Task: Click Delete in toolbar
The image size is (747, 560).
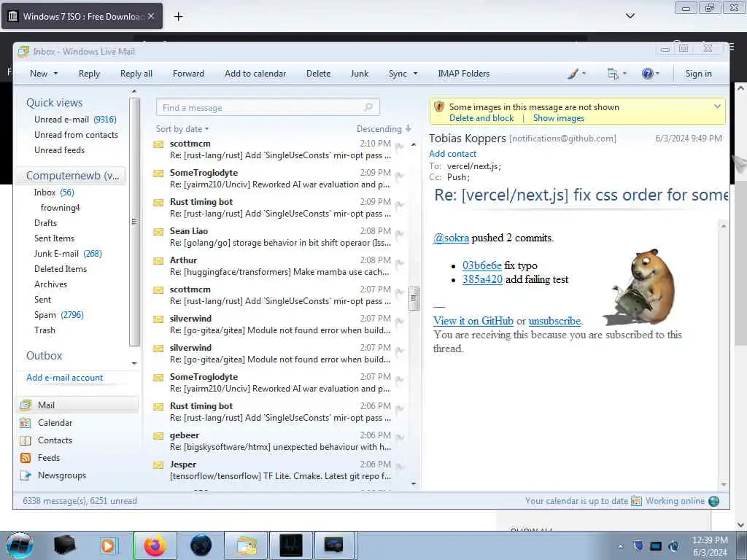Action: pyautogui.click(x=318, y=74)
